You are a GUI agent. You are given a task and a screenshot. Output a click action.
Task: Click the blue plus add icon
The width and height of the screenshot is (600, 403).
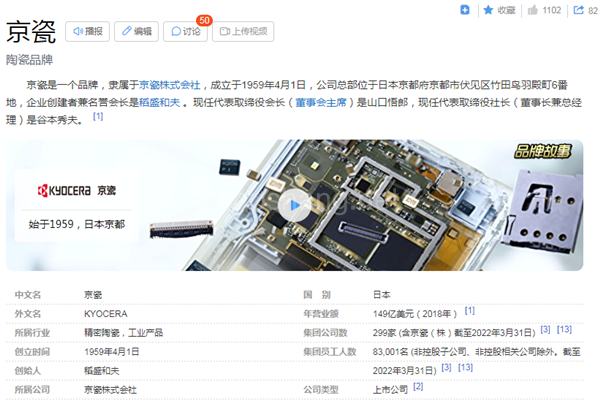pyautogui.click(x=464, y=10)
